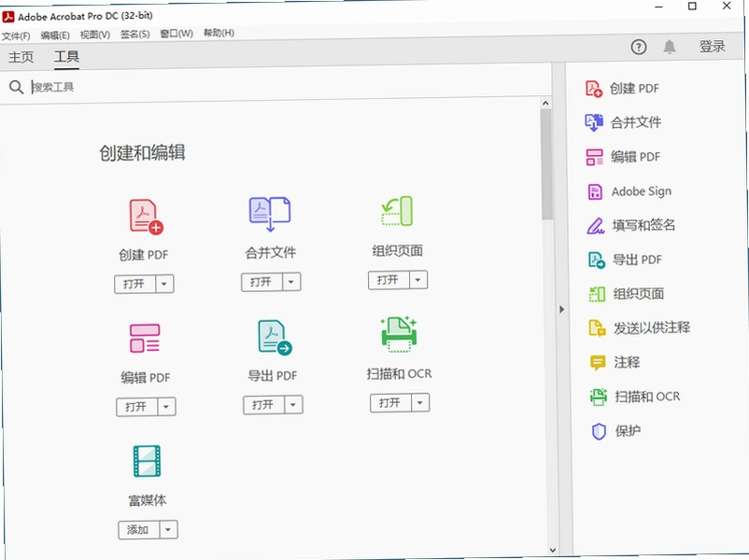Click the 创建和编辑 section heading
The image size is (749, 560).
click(142, 153)
